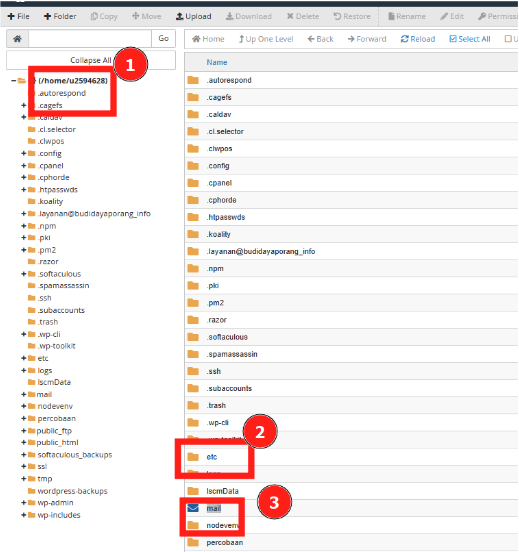Select the lscmData row in file list

coord(351,491)
